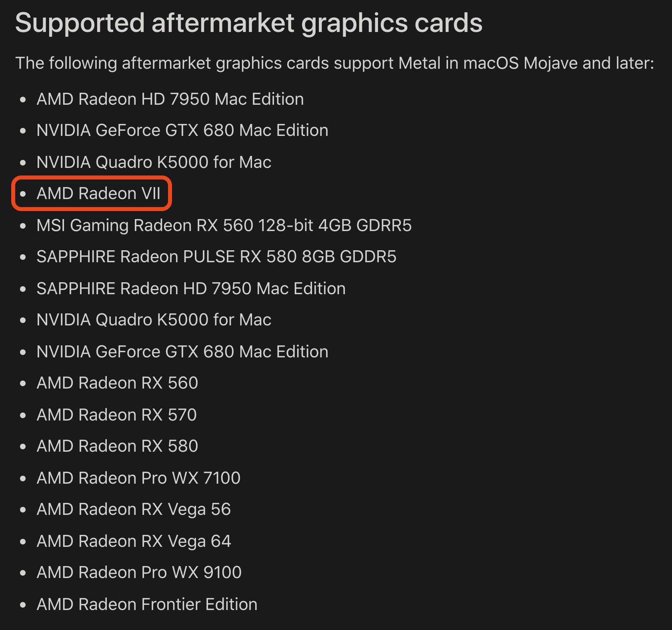Click the macOS Mojave introductory sentence

coord(335,63)
